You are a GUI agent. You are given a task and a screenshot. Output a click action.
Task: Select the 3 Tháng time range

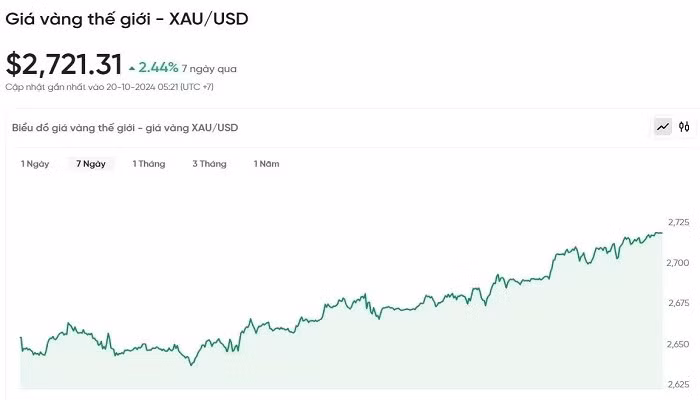point(209,163)
